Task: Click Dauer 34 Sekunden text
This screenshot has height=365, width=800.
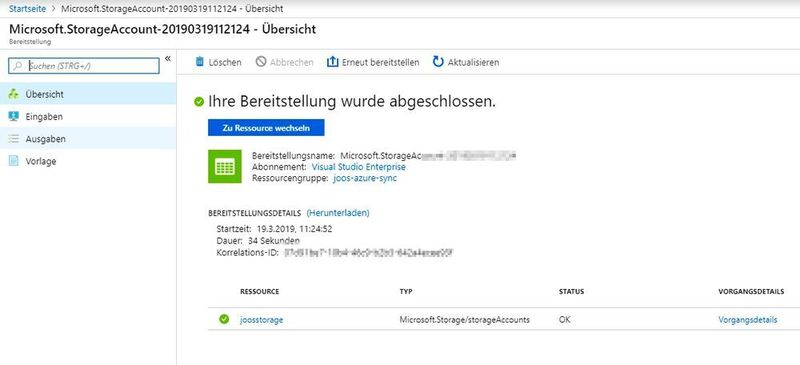Action: [x=258, y=240]
